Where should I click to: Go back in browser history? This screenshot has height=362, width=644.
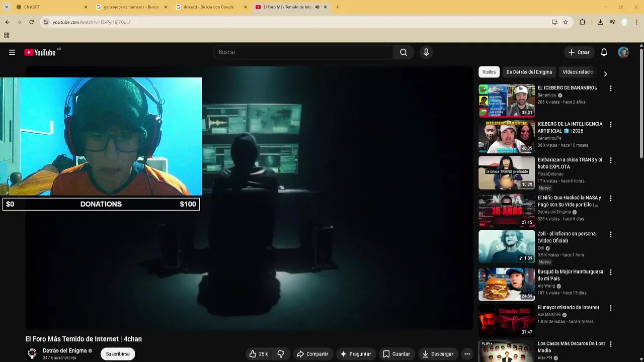click(7, 22)
